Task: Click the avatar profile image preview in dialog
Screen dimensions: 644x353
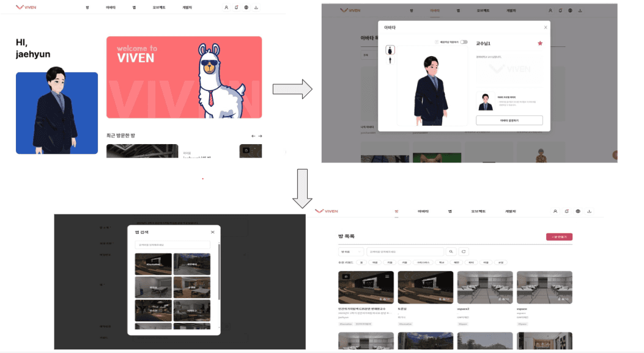Action: point(486,101)
